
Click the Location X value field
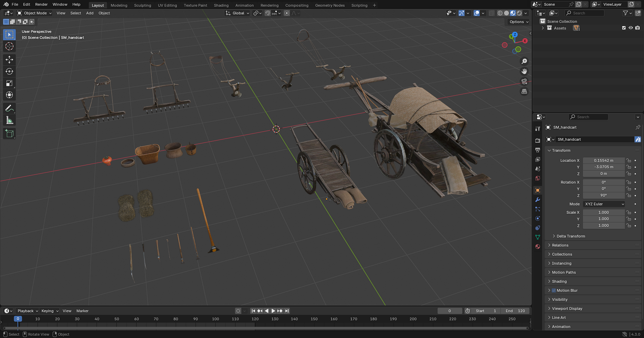point(603,160)
